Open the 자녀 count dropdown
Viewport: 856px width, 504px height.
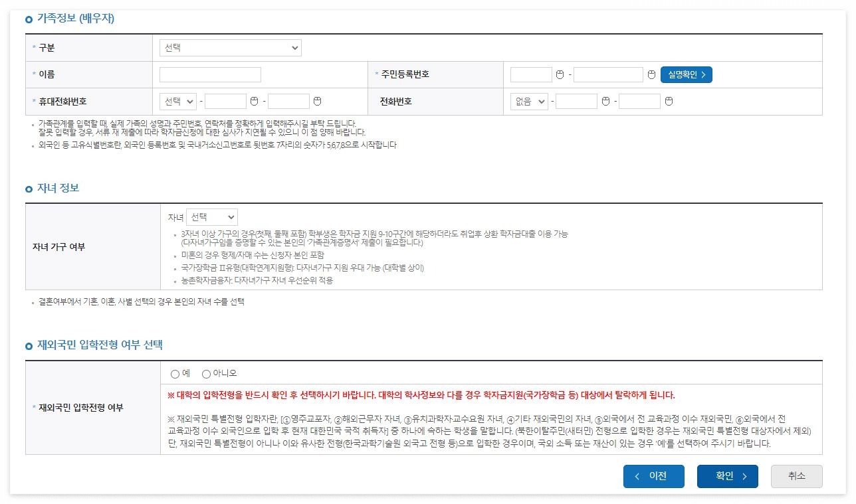point(211,216)
